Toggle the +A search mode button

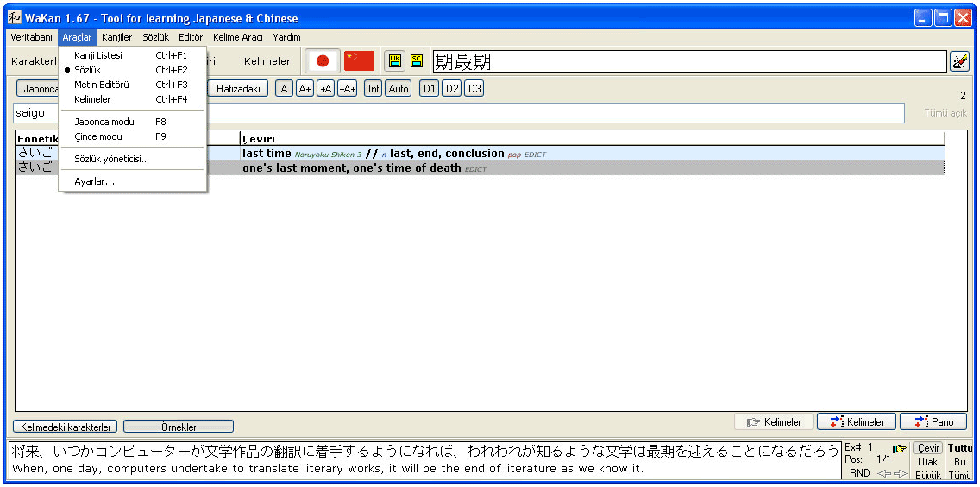click(325, 89)
